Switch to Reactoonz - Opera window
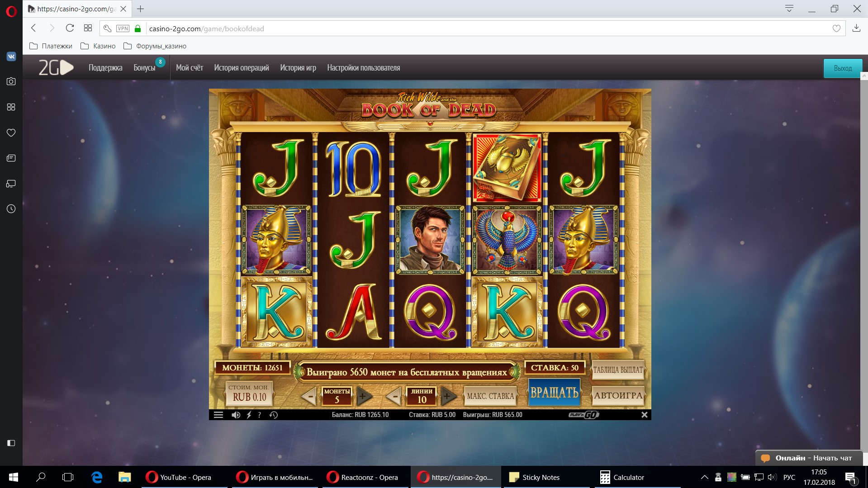This screenshot has width=868, height=488. [x=365, y=477]
